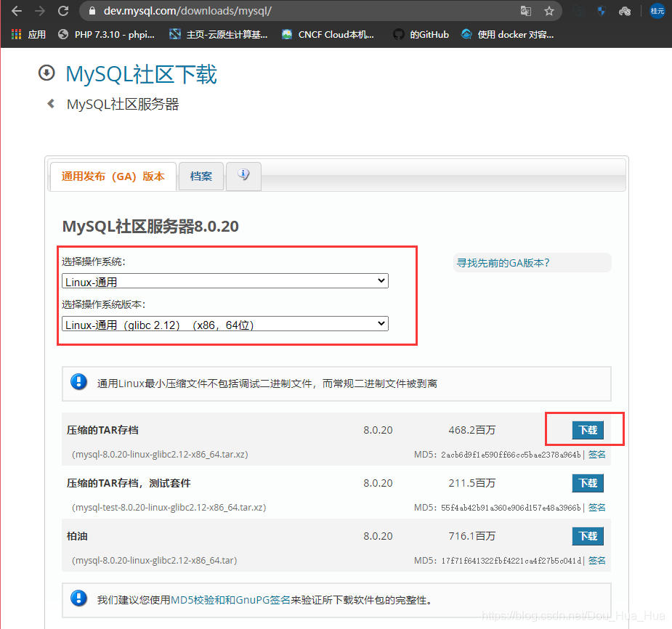Open the 的GitHub bookmark
The width and height of the screenshot is (672, 629).
pyautogui.click(x=421, y=35)
